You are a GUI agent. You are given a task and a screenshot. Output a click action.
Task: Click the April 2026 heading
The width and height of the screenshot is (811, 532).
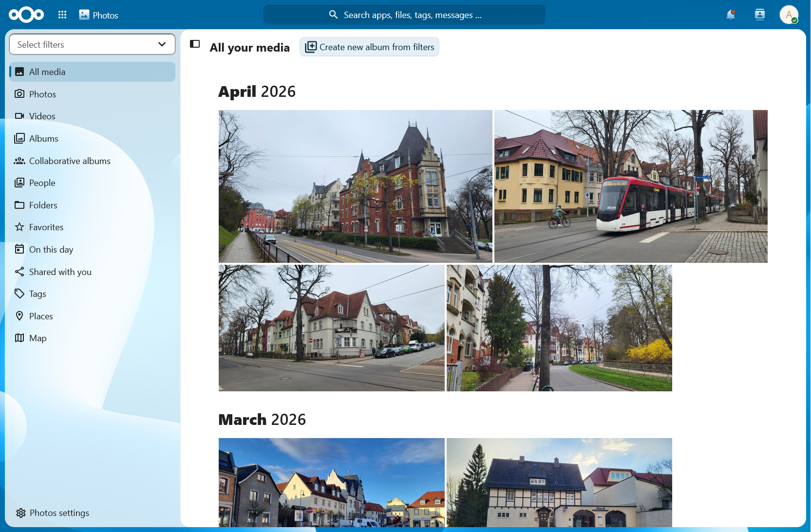(257, 92)
